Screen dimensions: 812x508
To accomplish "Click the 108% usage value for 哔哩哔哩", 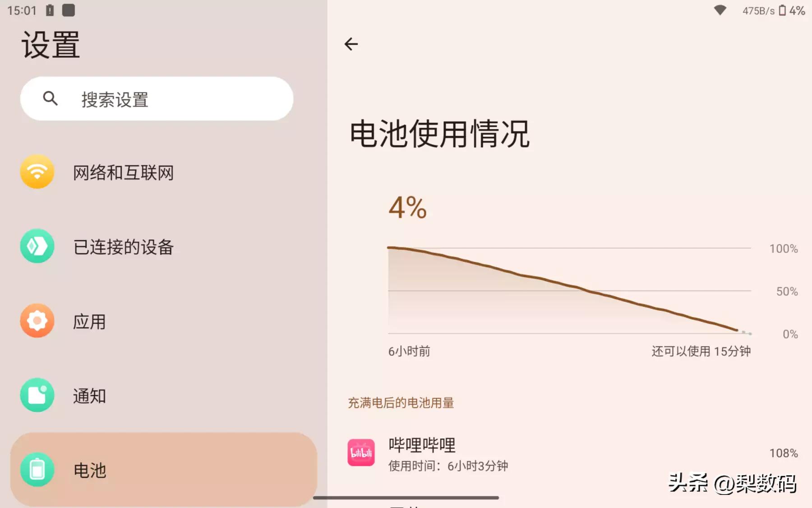I will coord(783,453).
